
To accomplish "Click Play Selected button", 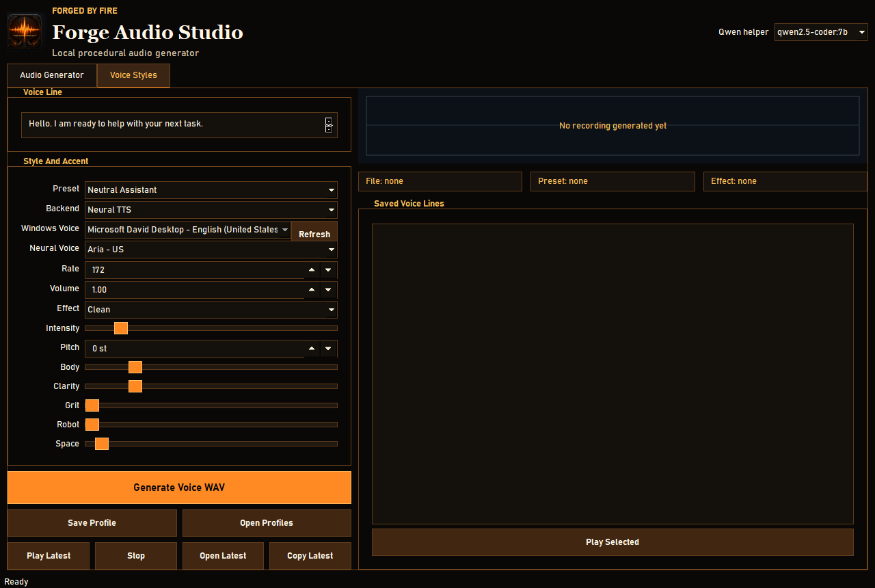I will point(612,542).
